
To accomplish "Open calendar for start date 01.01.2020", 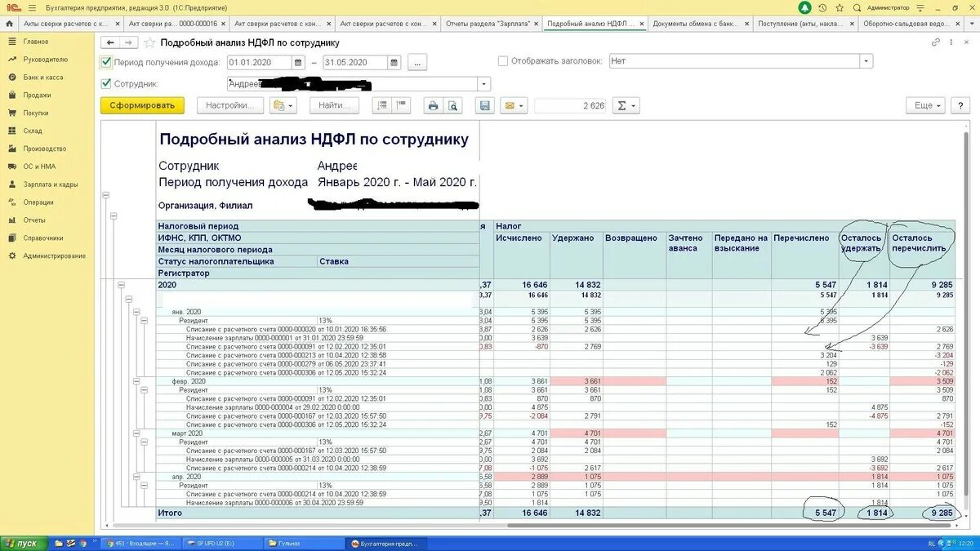I will click(300, 62).
